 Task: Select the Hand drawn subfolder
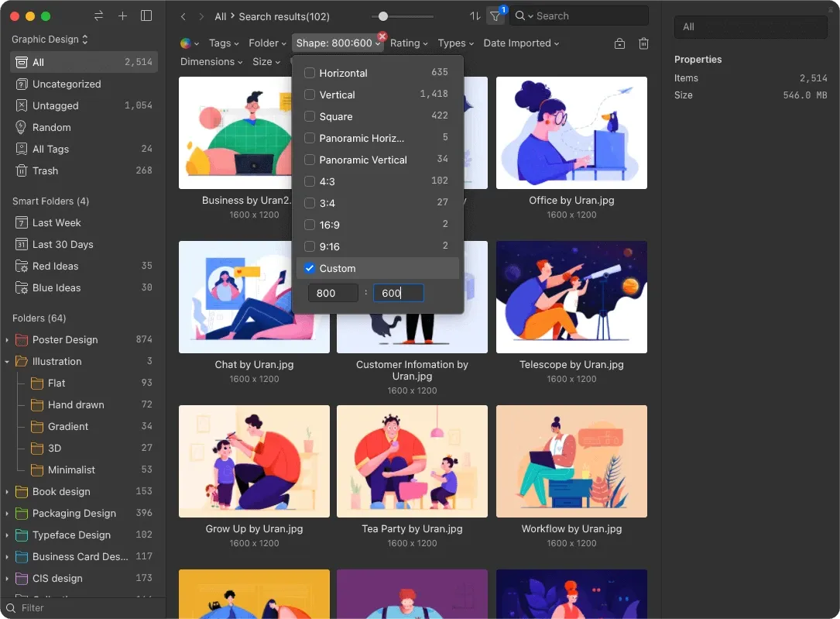tap(91, 404)
